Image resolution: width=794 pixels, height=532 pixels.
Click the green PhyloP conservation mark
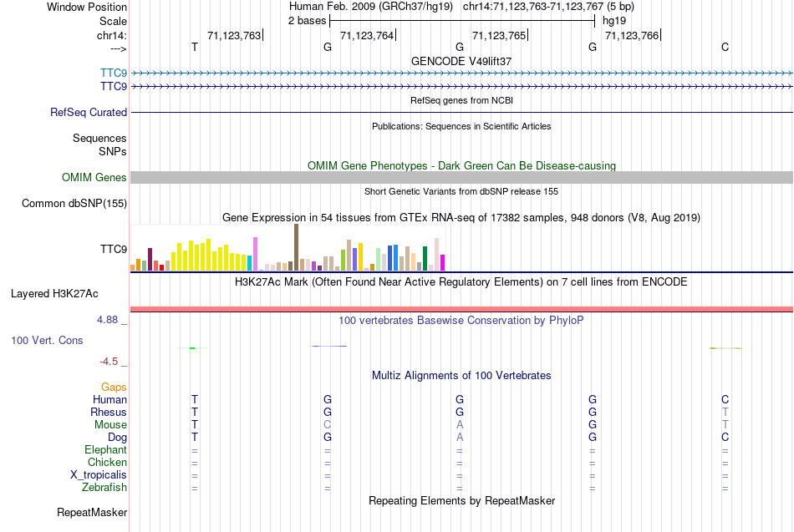click(x=192, y=347)
